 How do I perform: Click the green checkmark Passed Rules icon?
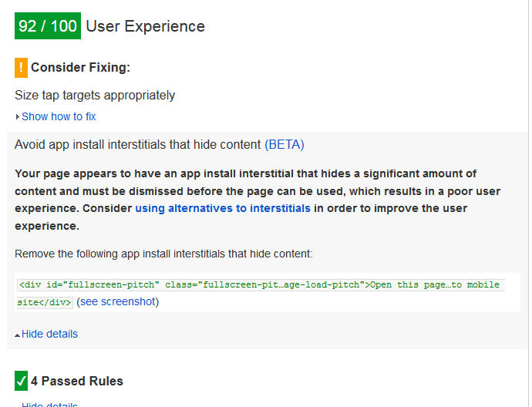(21, 381)
